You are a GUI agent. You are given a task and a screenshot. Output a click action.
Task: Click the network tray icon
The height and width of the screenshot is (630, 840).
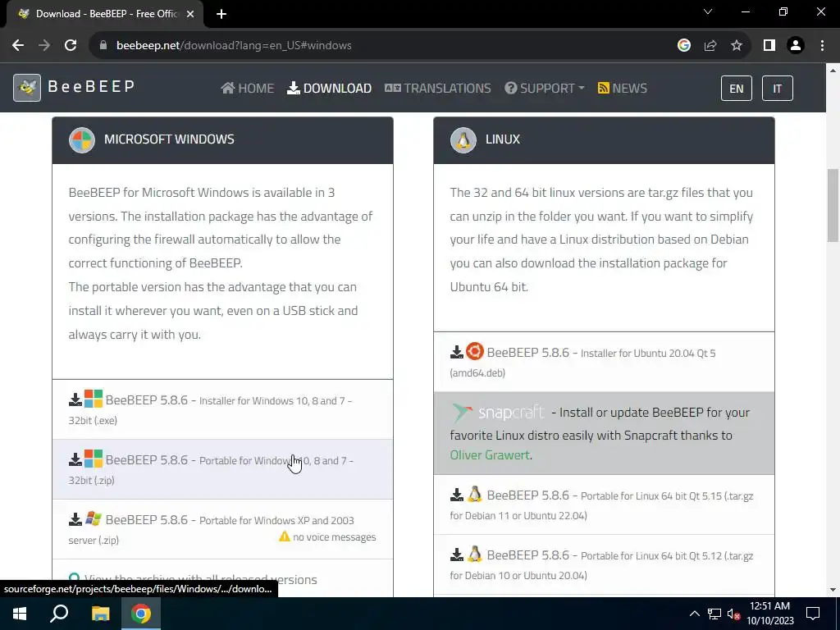[714, 614]
